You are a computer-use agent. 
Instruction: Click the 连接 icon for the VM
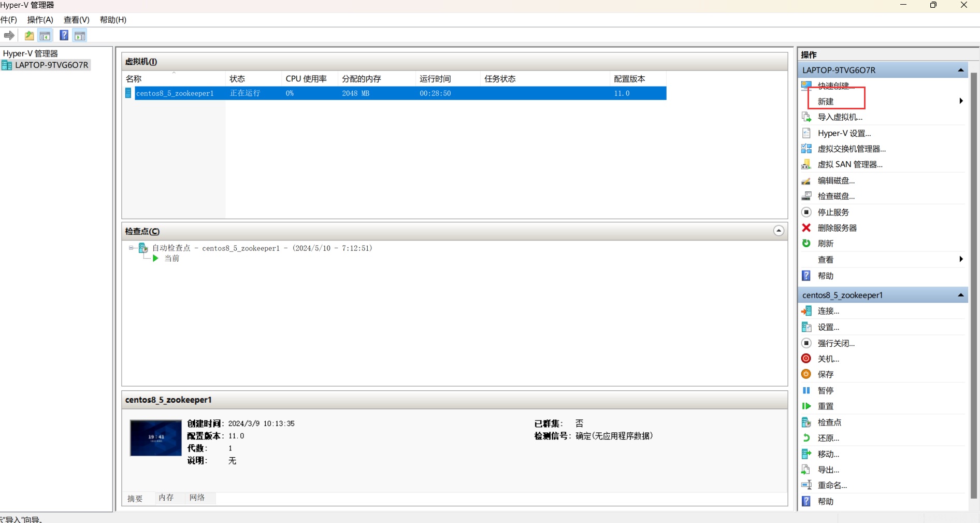point(806,311)
